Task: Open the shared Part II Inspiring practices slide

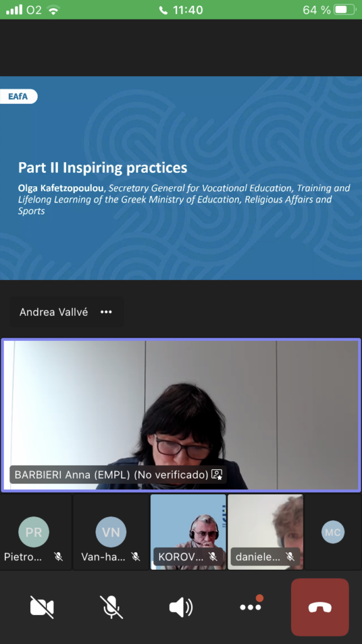Action: pyautogui.click(x=181, y=178)
